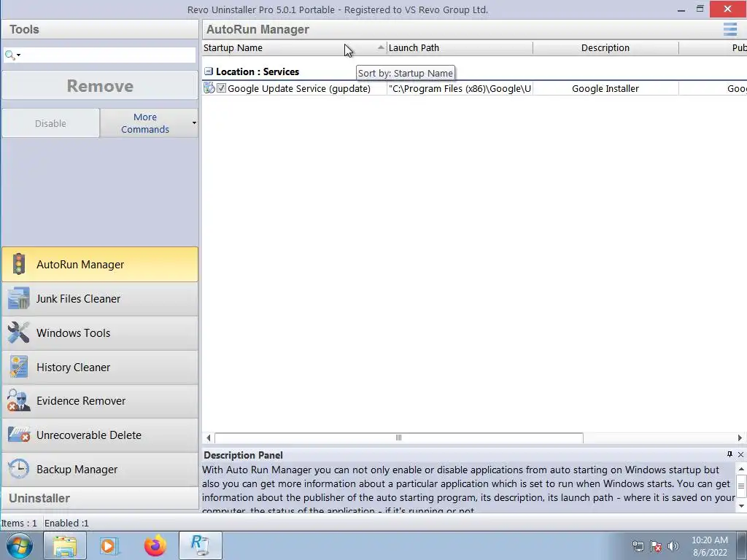Click the History Cleaner icon
The width and height of the screenshot is (747, 560).
[x=18, y=367]
